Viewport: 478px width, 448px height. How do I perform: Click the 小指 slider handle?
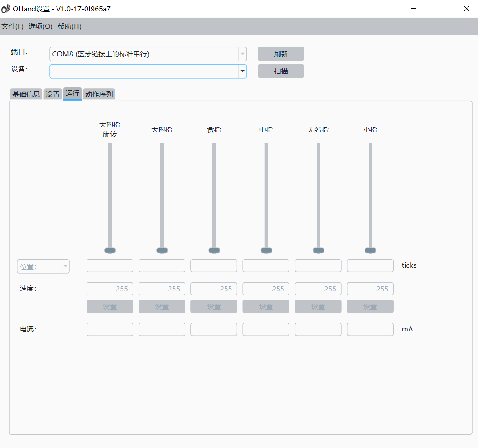tap(370, 250)
